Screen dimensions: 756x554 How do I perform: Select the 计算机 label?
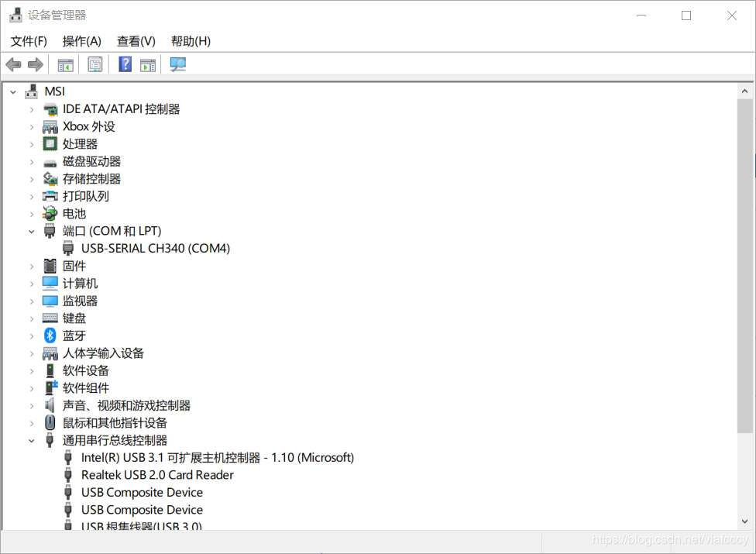(x=80, y=283)
